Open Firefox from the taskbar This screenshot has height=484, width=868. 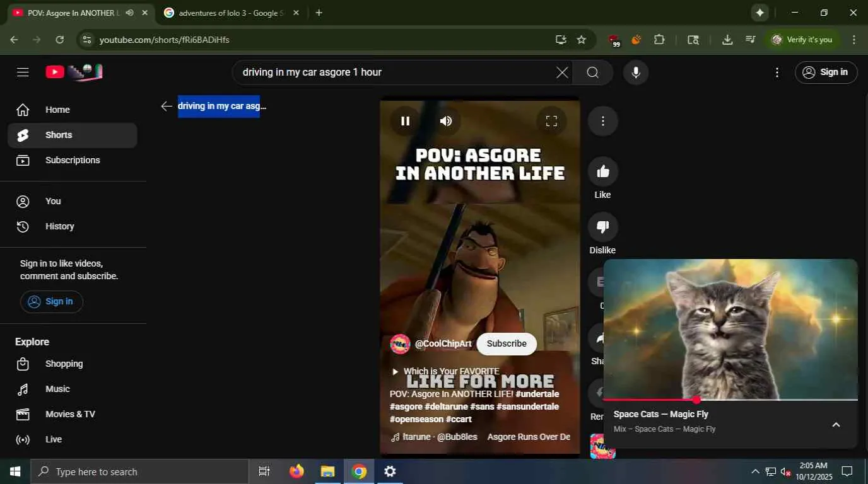(296, 471)
